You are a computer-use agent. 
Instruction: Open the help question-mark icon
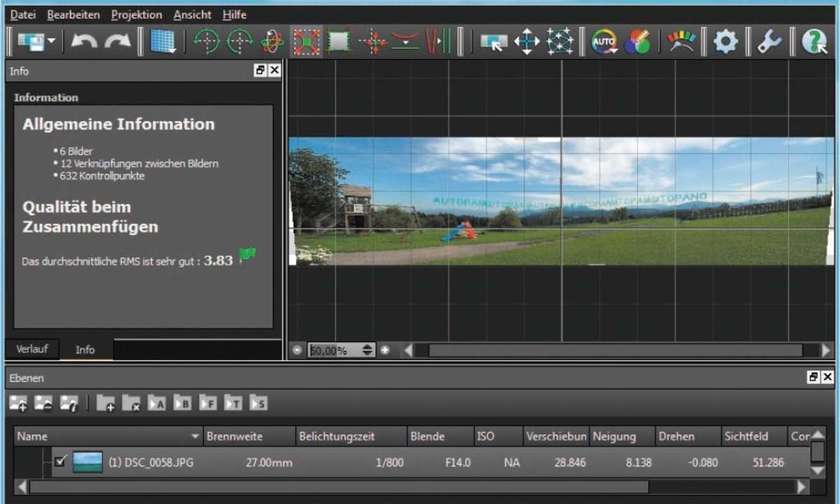click(815, 43)
